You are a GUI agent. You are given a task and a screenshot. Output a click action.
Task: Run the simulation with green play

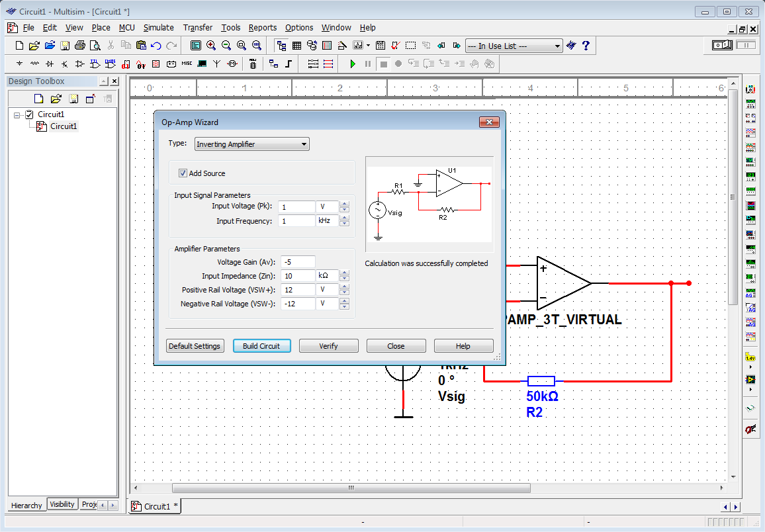(353, 64)
